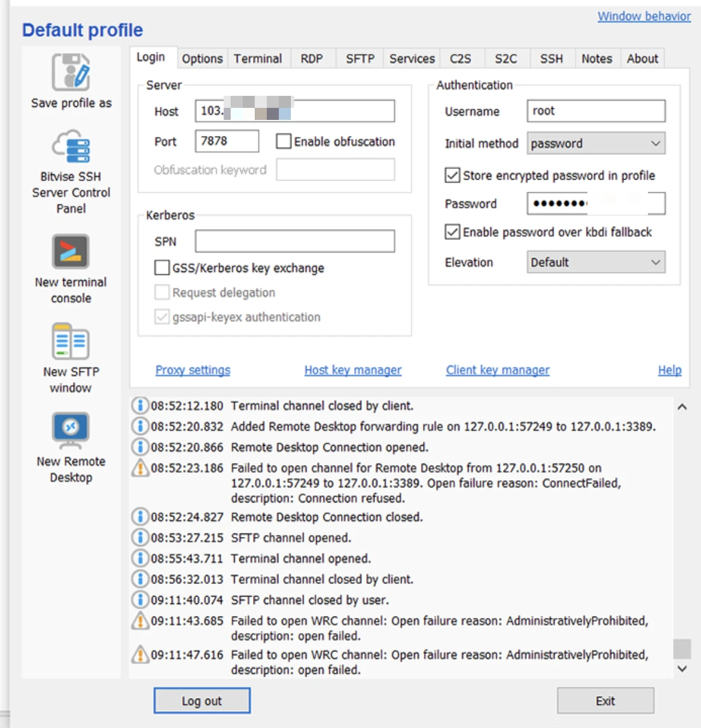
Task: Open the About tab
Action: 643,58
